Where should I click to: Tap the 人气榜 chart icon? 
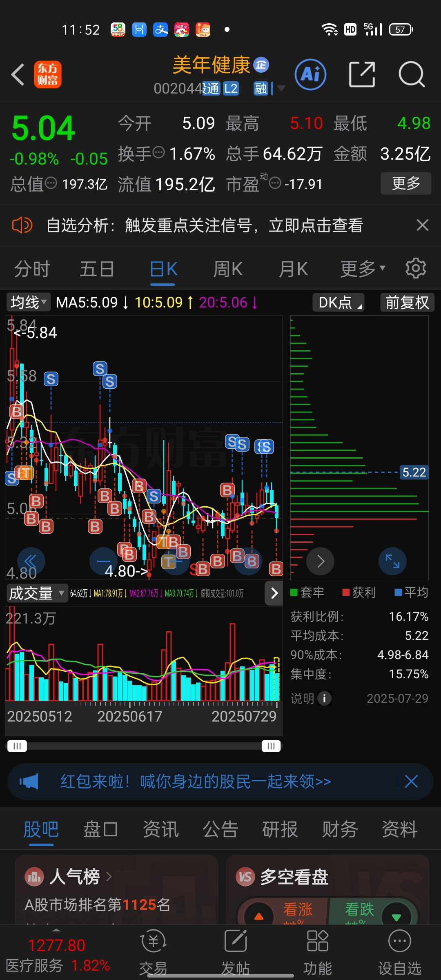[34, 876]
